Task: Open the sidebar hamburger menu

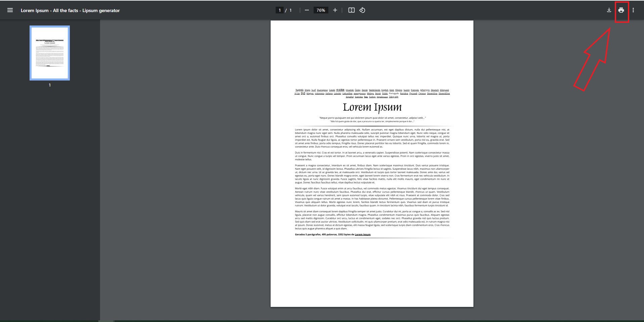Action: coord(10,10)
